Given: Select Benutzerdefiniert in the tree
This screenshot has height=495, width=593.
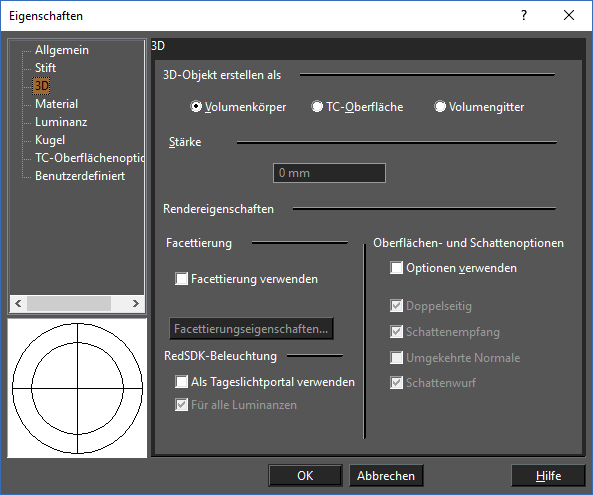Looking at the screenshot, I should coord(80,176).
